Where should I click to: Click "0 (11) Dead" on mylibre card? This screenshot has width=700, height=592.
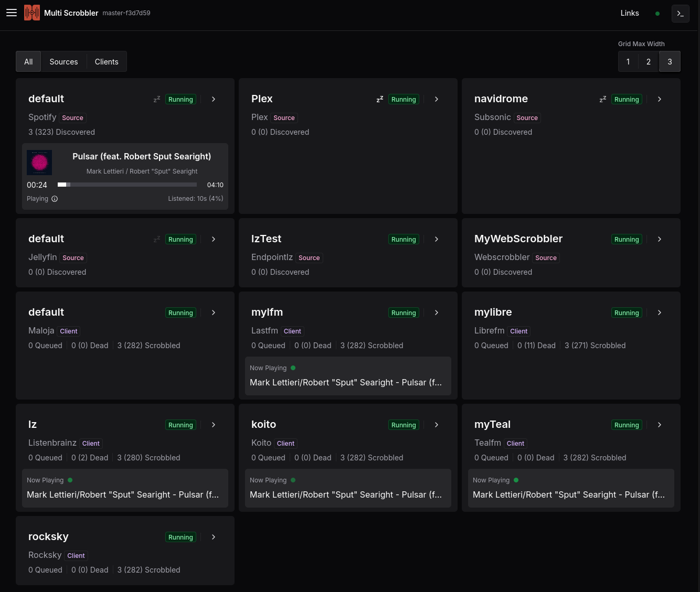coord(536,346)
